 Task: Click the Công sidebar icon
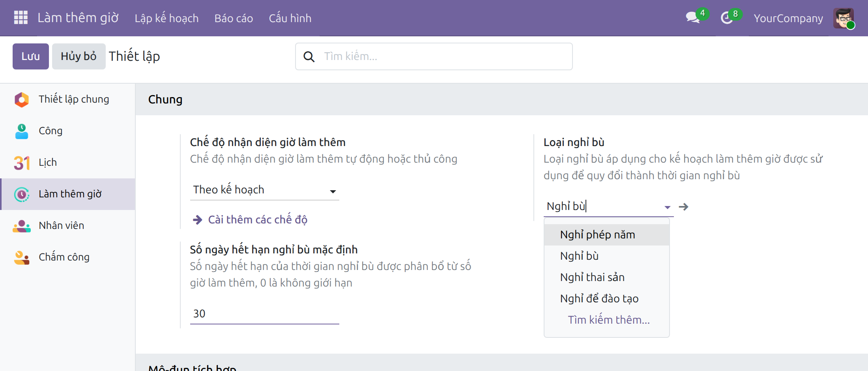click(22, 131)
